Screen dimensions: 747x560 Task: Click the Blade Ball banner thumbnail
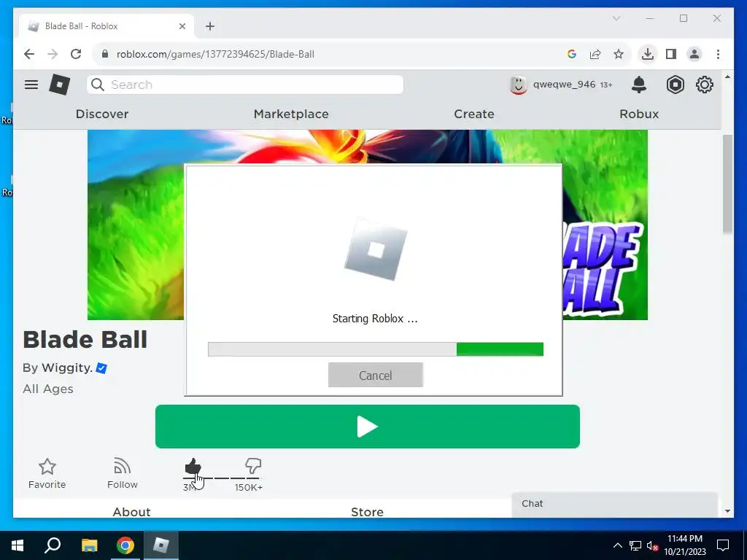368,225
